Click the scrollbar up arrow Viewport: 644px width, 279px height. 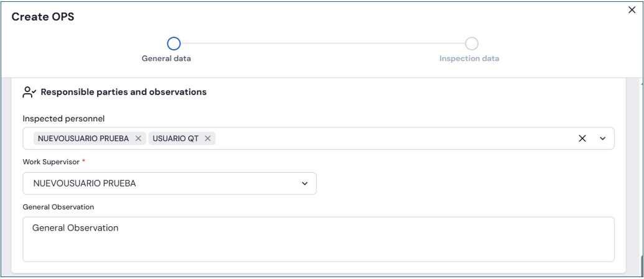641,83
